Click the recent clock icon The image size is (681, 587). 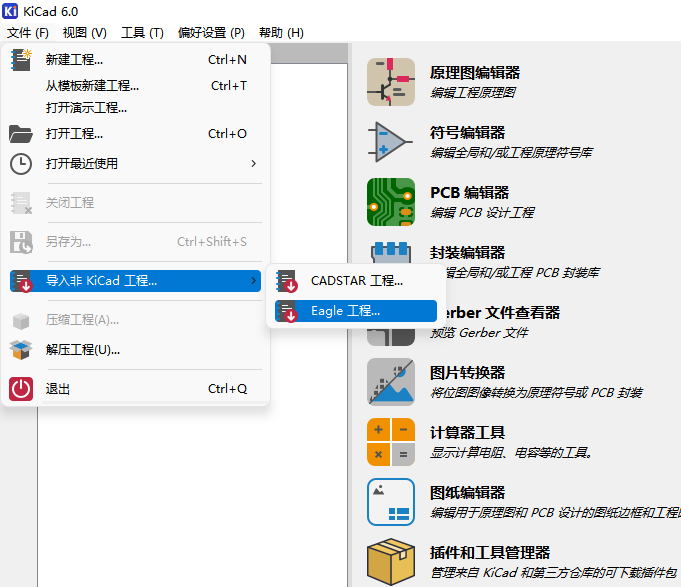click(20, 164)
